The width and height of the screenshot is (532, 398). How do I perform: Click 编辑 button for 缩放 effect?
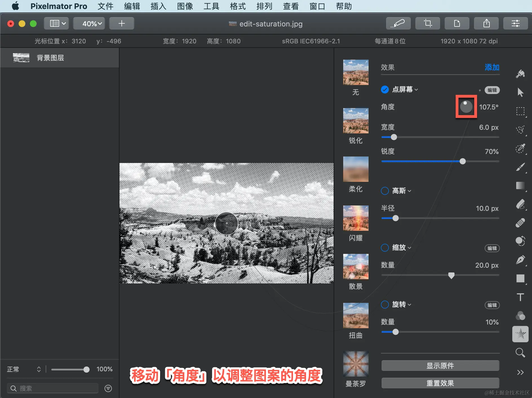tap(492, 248)
